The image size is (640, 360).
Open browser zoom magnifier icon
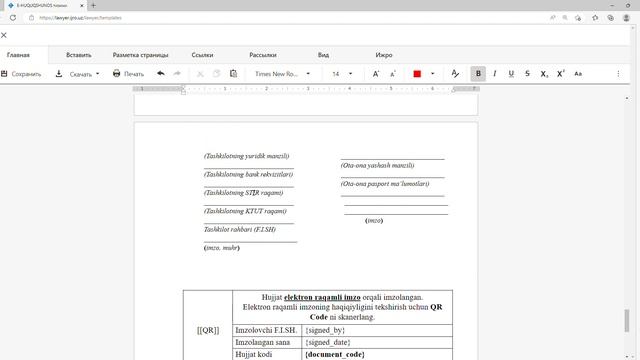[x=565, y=18]
